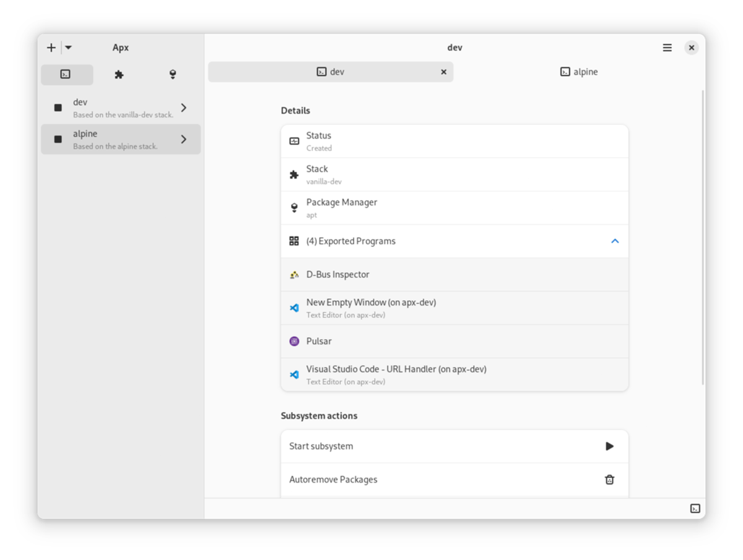Open the terminal icon in bottom bar

click(x=695, y=509)
